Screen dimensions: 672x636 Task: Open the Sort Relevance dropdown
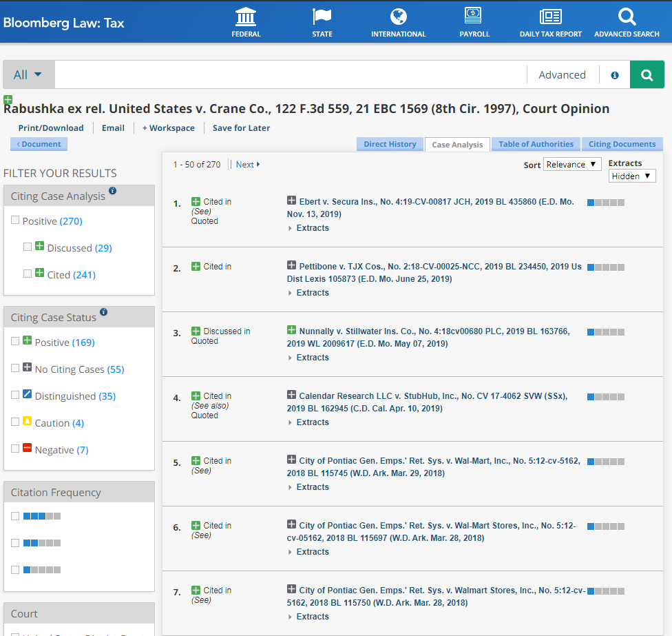[572, 165]
